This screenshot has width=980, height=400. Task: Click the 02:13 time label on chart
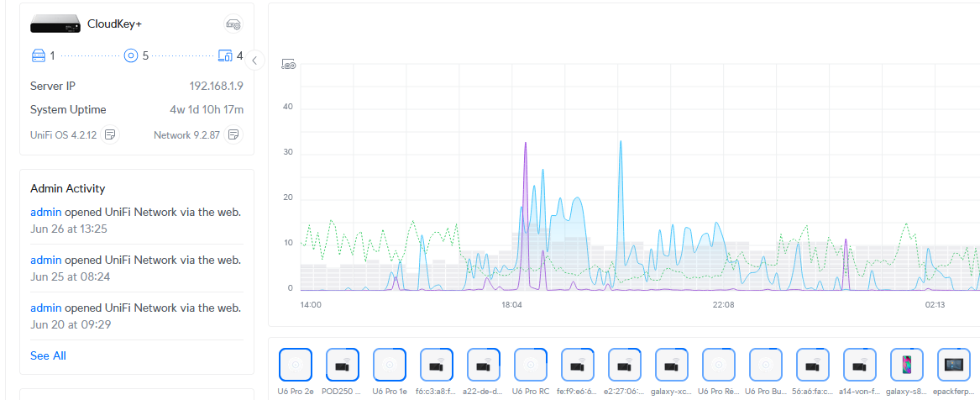coord(935,305)
